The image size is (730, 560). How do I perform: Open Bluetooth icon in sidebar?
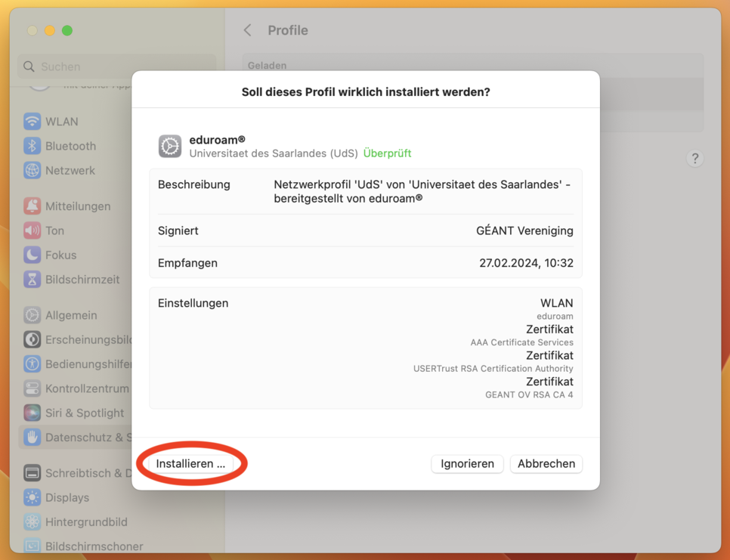[32, 146]
